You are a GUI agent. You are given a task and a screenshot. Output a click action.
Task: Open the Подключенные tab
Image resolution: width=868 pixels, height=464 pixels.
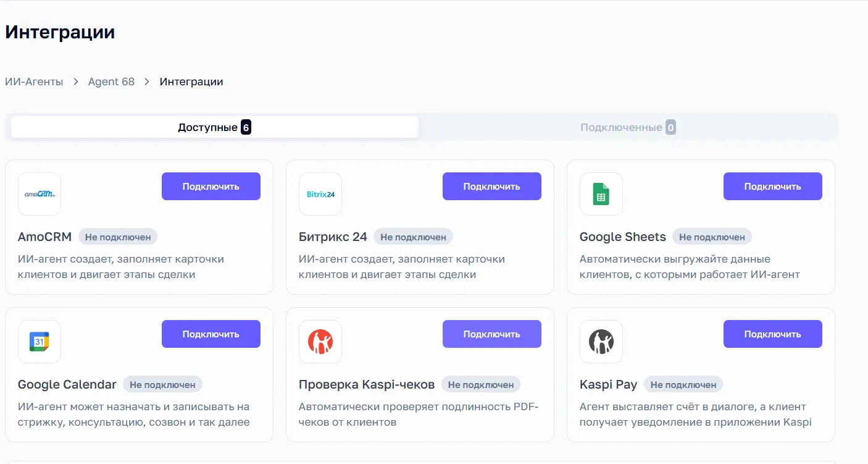click(x=628, y=127)
